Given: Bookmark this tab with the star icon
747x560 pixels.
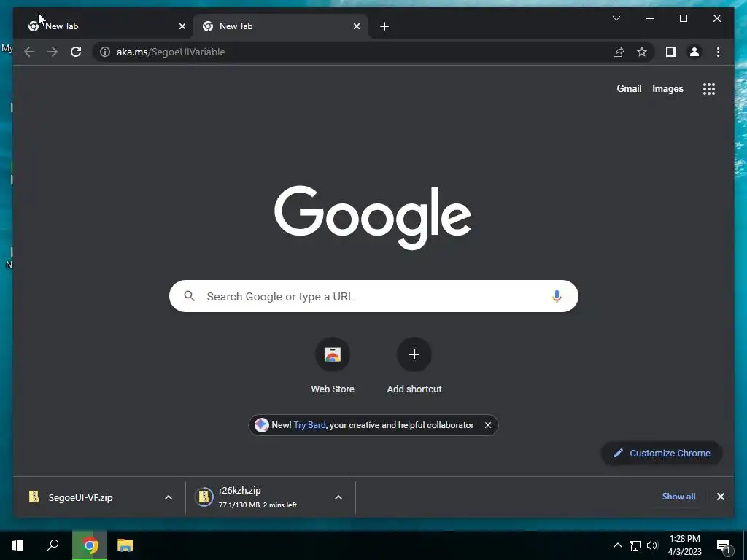Looking at the screenshot, I should (642, 52).
